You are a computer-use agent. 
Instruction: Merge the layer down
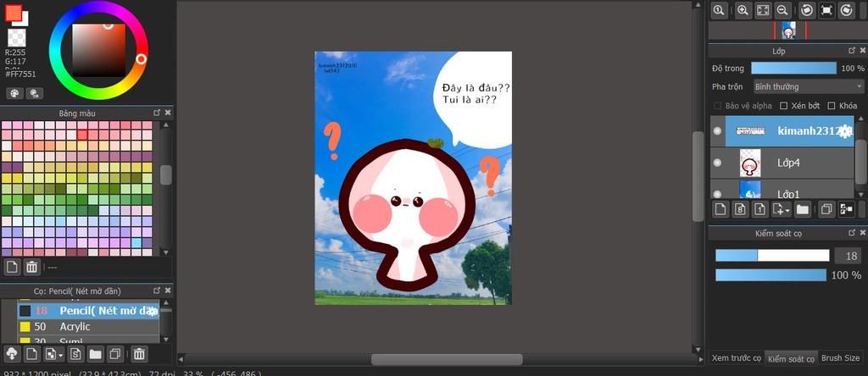[x=847, y=209]
